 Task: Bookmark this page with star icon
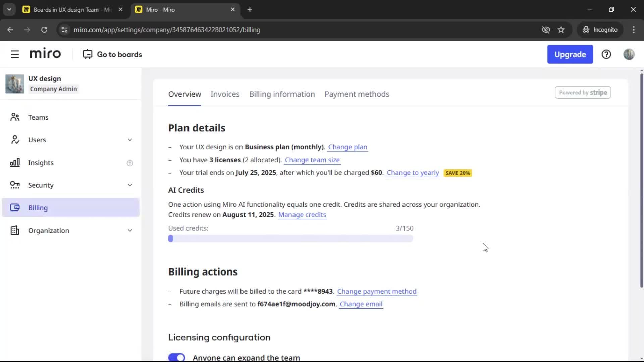pyautogui.click(x=561, y=29)
